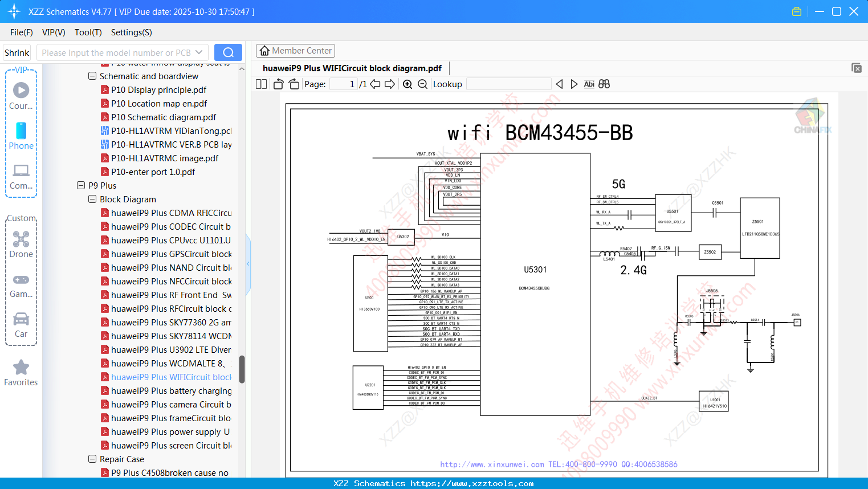This screenshot has height=489, width=868.
Task: Open the Drone category
Action: [x=21, y=244]
